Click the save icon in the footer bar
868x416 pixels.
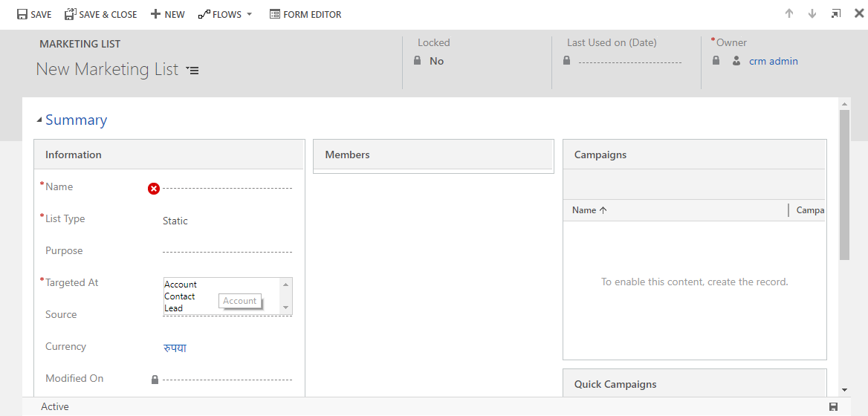pos(834,406)
